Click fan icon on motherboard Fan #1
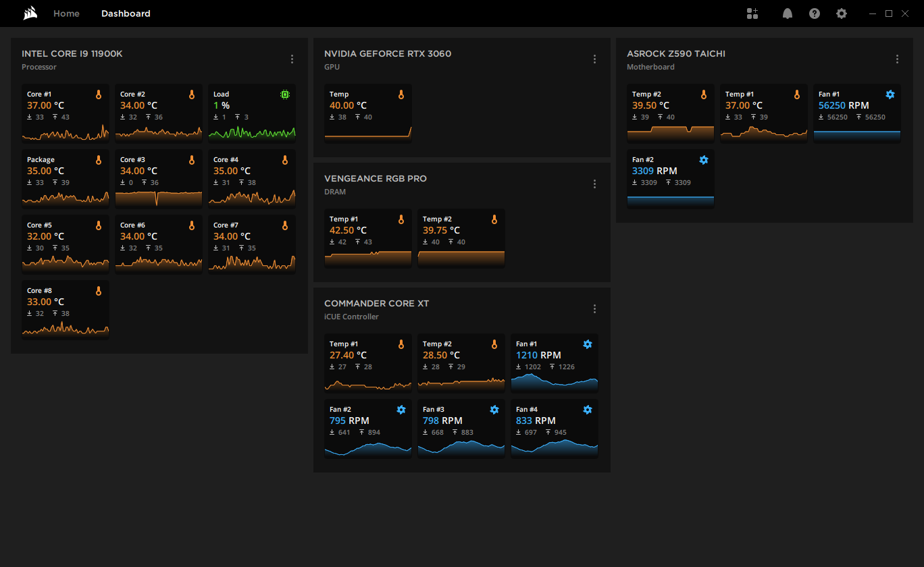Image resolution: width=924 pixels, height=567 pixels. [890, 94]
